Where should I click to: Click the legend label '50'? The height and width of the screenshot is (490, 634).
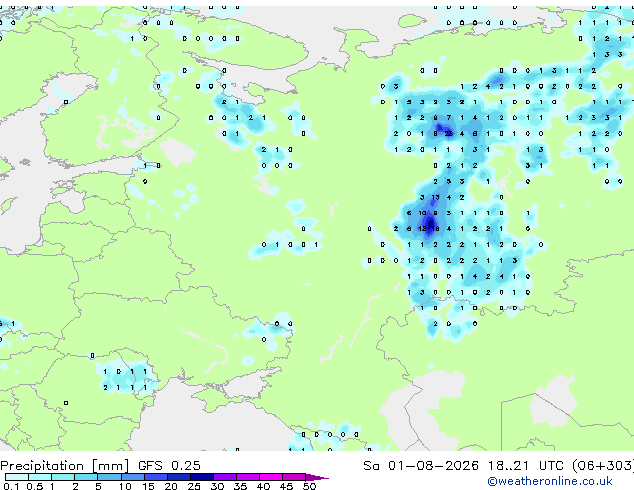pyautogui.click(x=309, y=486)
